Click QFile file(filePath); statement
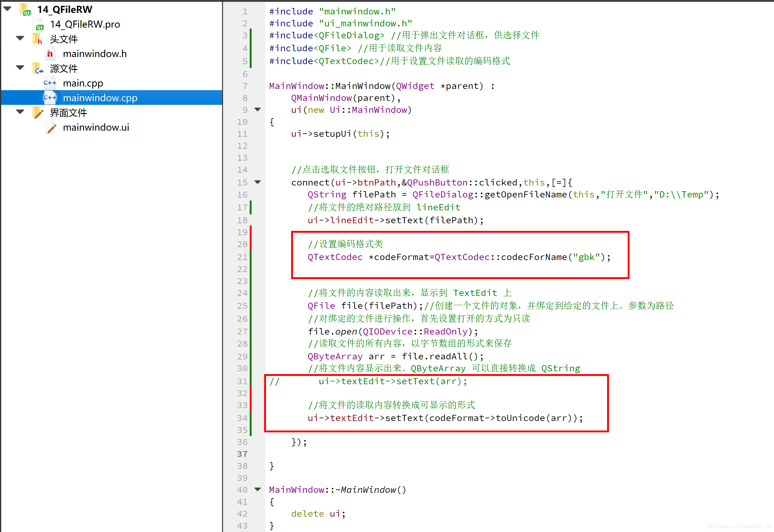The width and height of the screenshot is (774, 532). 365,306
